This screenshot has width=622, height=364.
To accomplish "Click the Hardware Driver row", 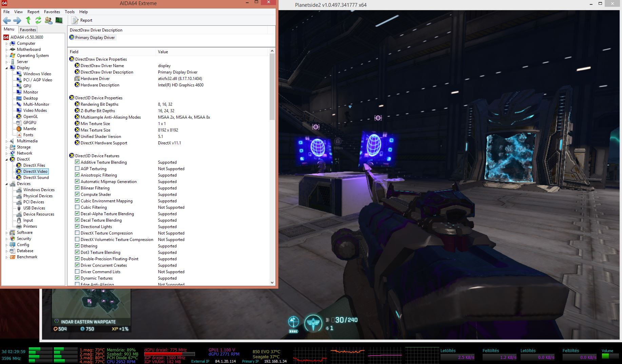I will click(x=169, y=79).
